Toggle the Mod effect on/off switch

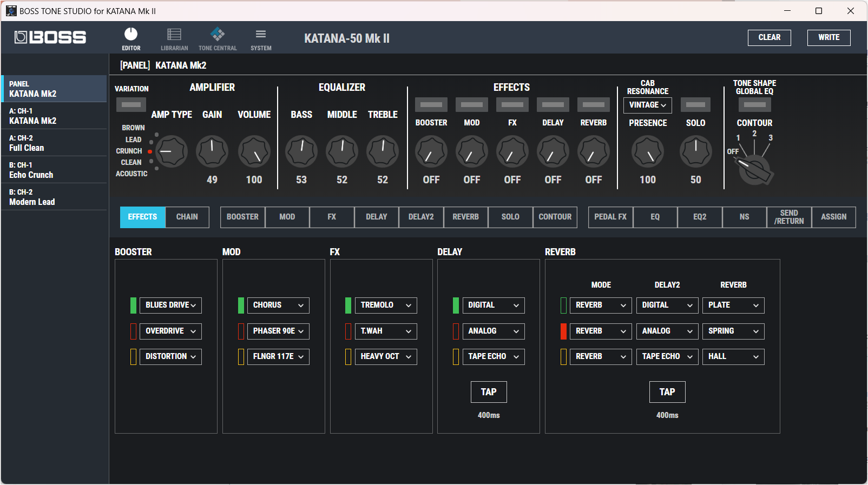pyautogui.click(x=472, y=104)
